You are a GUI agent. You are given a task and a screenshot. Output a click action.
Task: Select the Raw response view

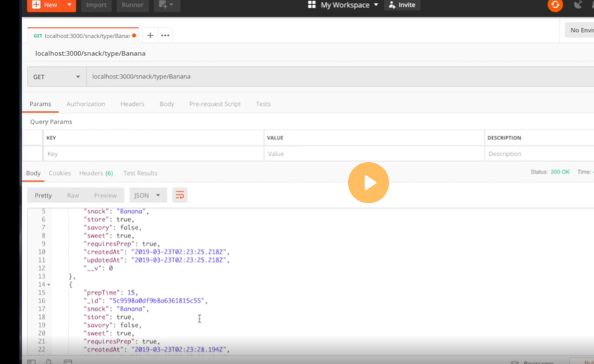tap(73, 196)
